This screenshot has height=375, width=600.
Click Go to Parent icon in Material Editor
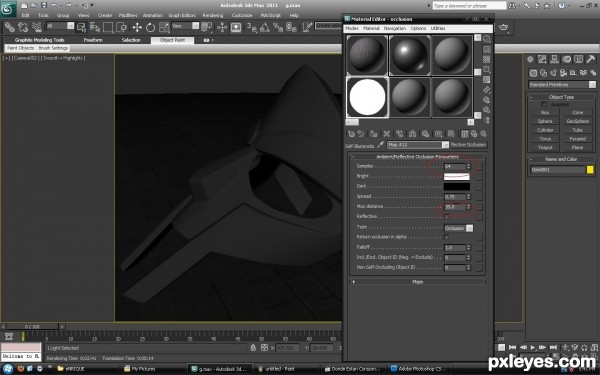click(x=474, y=134)
